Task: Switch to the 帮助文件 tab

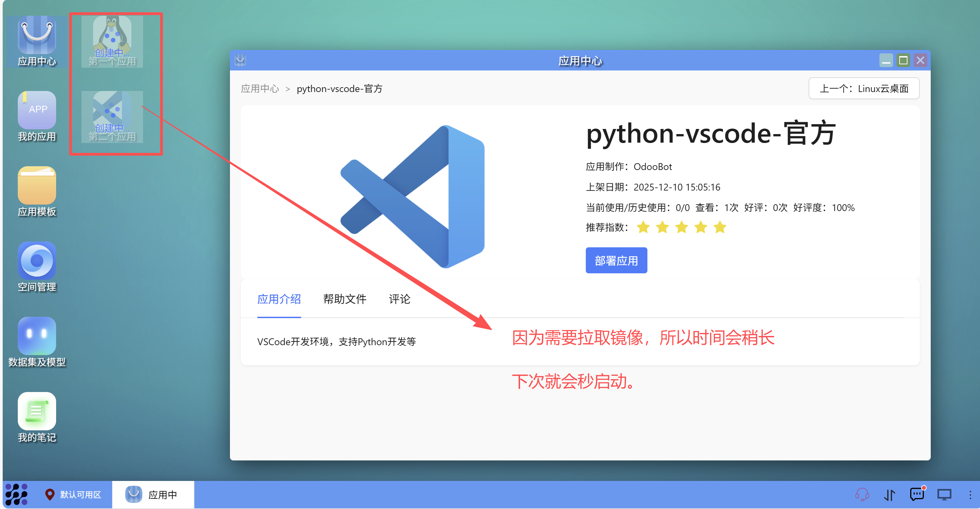Action: pos(344,299)
